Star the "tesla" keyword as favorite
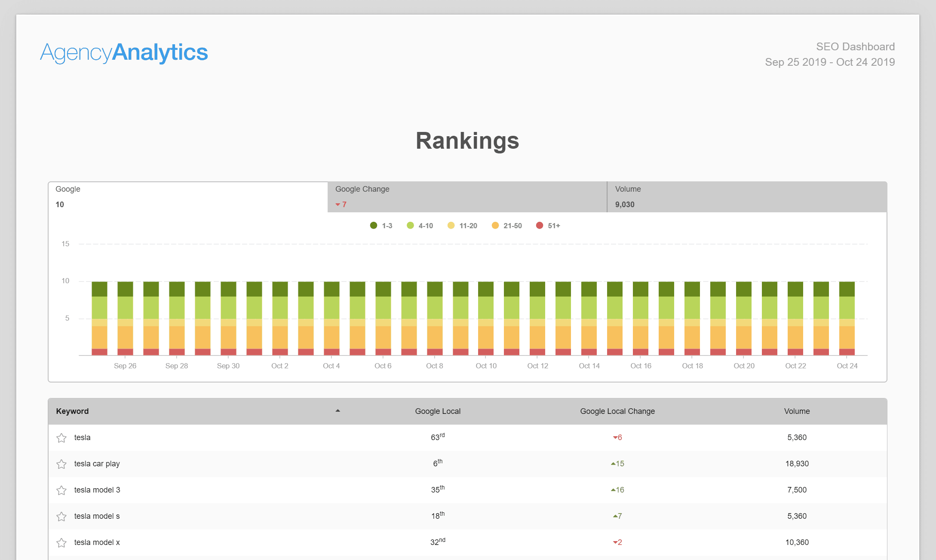The height and width of the screenshot is (560, 936). (61, 438)
